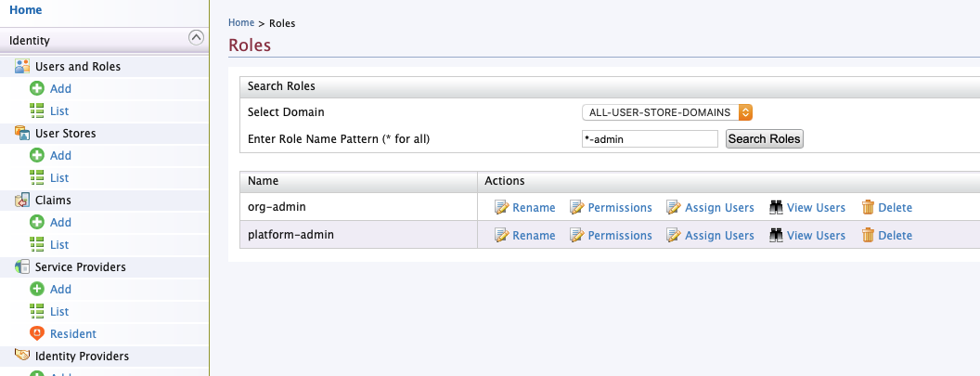Click the Delete trash icon for platform-admin
980x376 pixels.
pos(868,235)
